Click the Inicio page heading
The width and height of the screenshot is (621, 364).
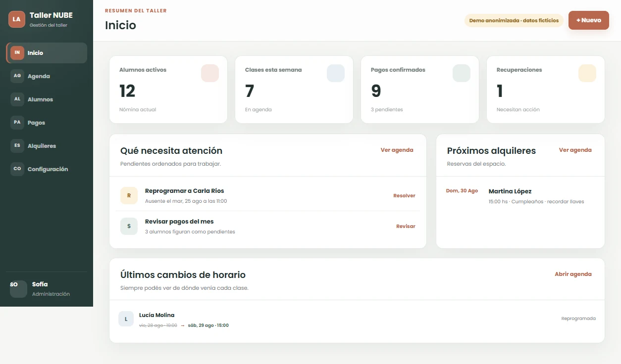pyautogui.click(x=120, y=25)
